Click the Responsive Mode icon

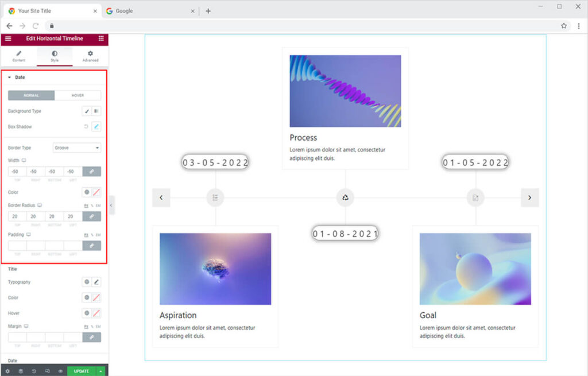(47, 371)
